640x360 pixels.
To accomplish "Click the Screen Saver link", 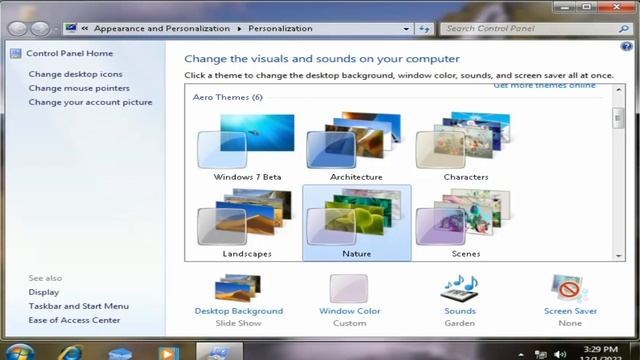I will [570, 311].
